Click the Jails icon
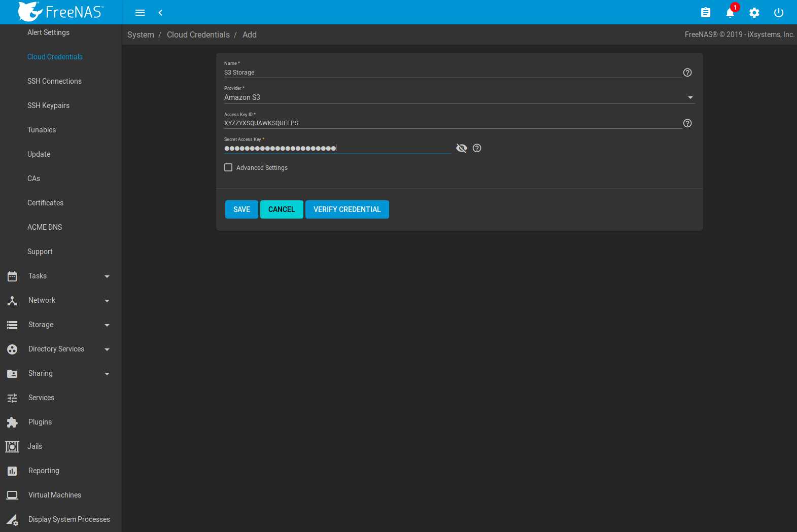 (x=12, y=446)
